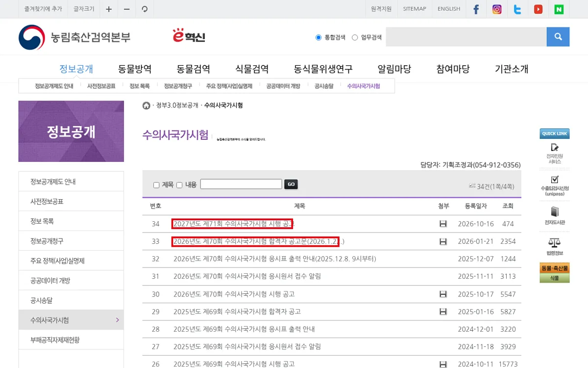Screen dimensions: 588x368
Task: Click the blue search magnifier button
Action: (558, 37)
